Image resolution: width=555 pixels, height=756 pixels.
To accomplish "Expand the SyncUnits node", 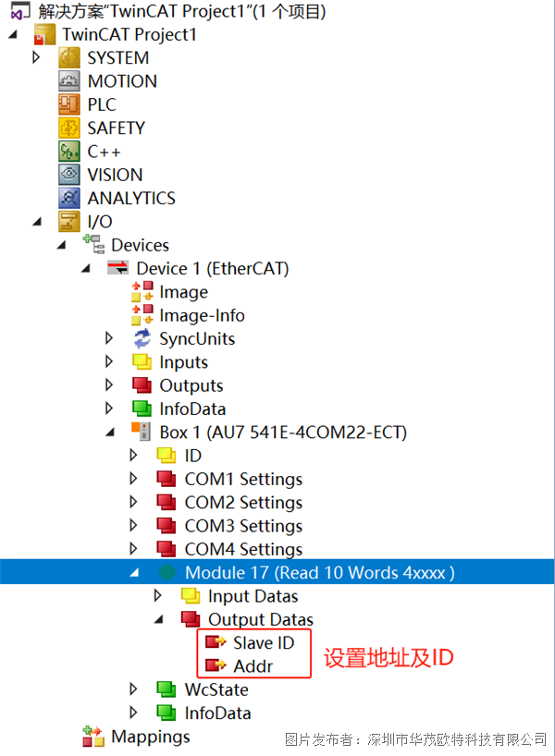I will tap(109, 338).
